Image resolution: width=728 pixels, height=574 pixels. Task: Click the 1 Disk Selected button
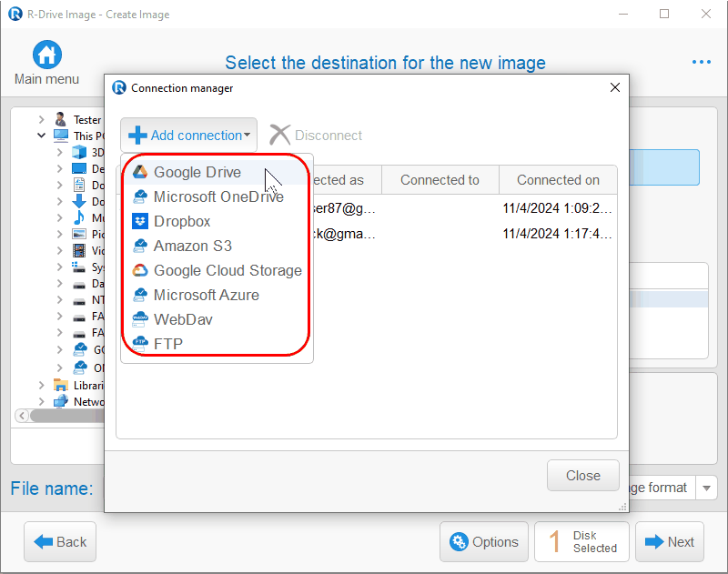coord(581,541)
